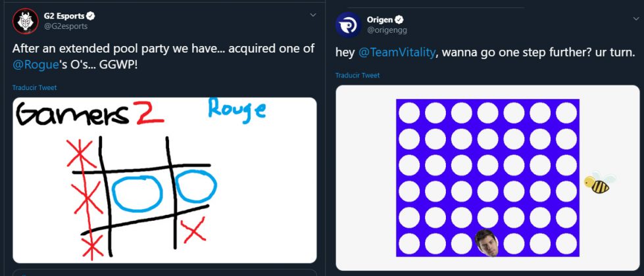This screenshot has height=276, width=644.
Task: Open the tic-tac-toe image in G2's tweet
Action: click(x=164, y=180)
